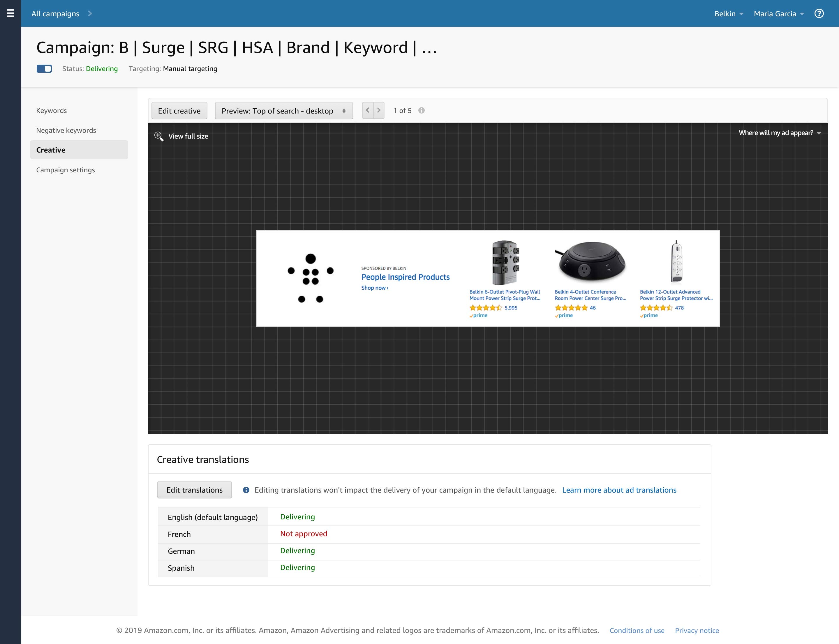Click info icon beside translations notice
Screen dimensions: 839x644
[x=246, y=490]
